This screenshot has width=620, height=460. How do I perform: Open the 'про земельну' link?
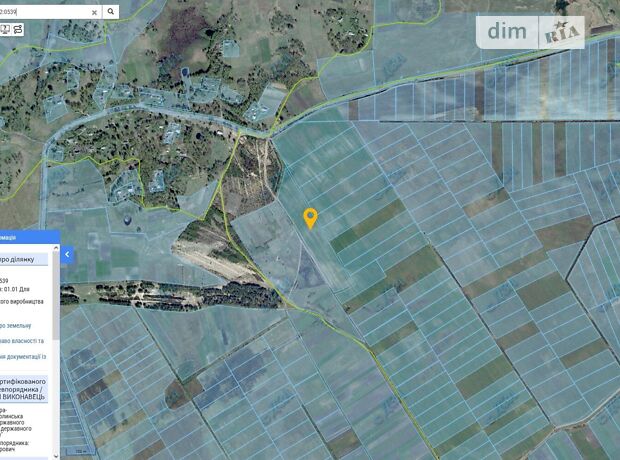[x=16, y=326]
